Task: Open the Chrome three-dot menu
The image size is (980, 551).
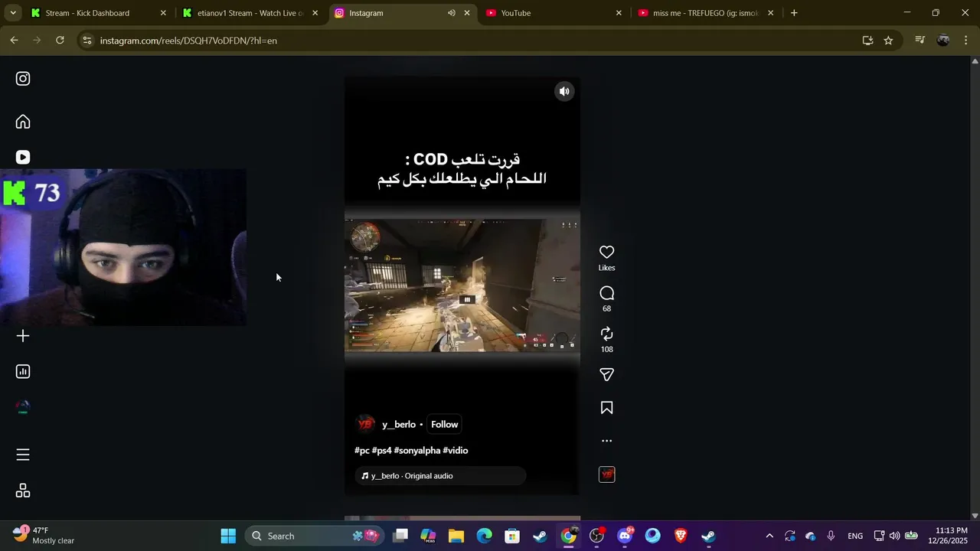Action: 966,41
